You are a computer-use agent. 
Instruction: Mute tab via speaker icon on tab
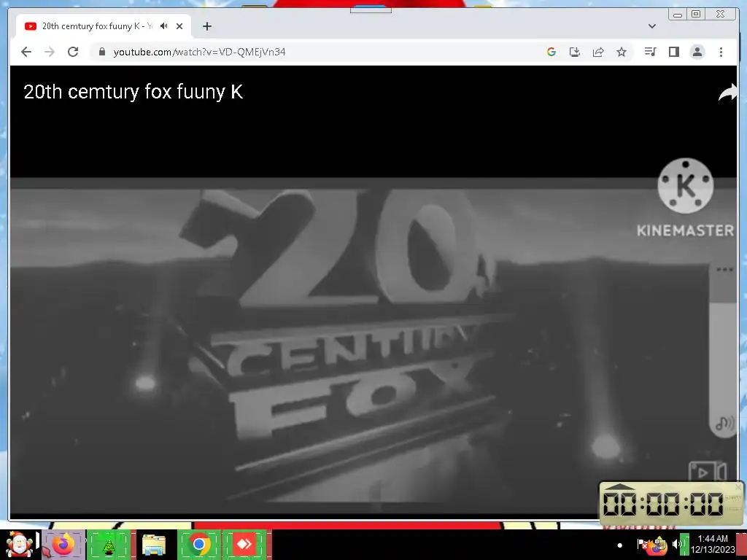164,26
